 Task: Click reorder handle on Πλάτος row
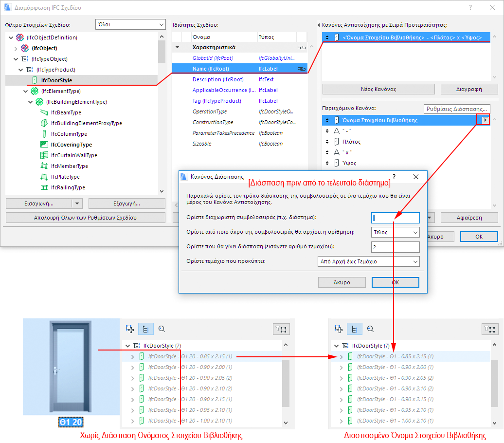[327, 142]
